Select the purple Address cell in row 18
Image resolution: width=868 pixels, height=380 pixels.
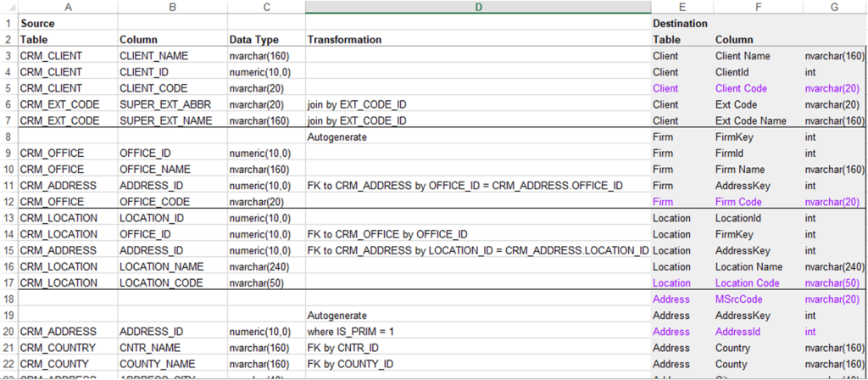point(682,299)
